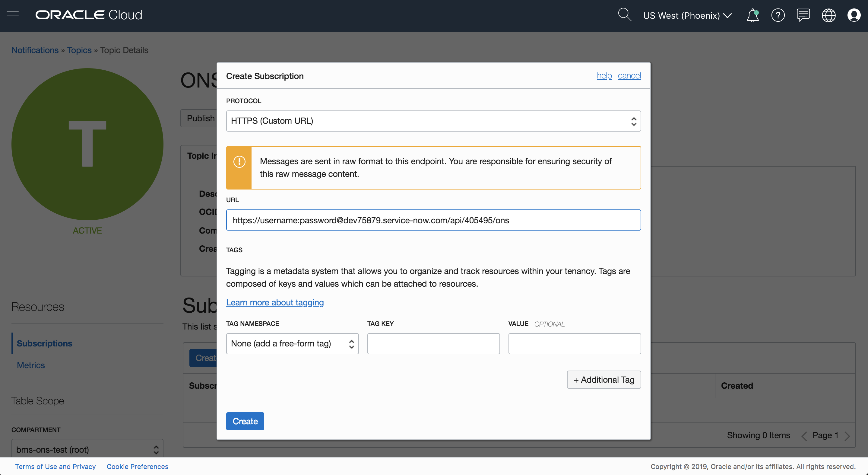Open the chat support icon
The width and height of the screenshot is (868, 475).
[803, 15]
